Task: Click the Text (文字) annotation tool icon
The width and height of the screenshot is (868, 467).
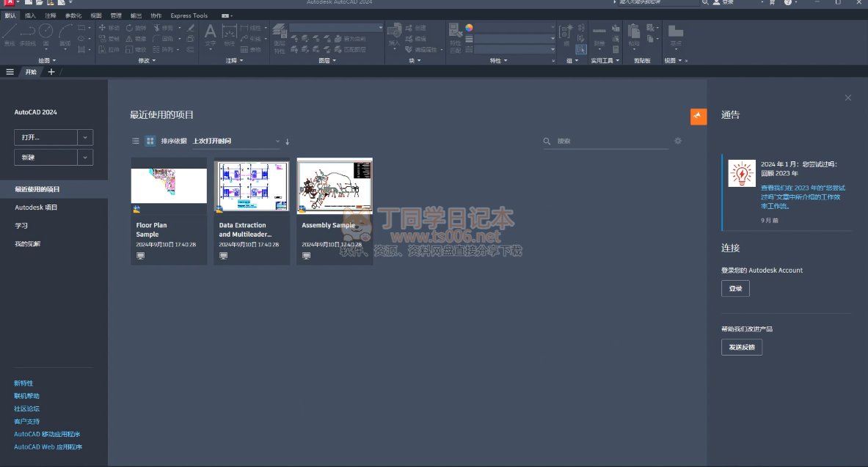Action: coord(210,33)
